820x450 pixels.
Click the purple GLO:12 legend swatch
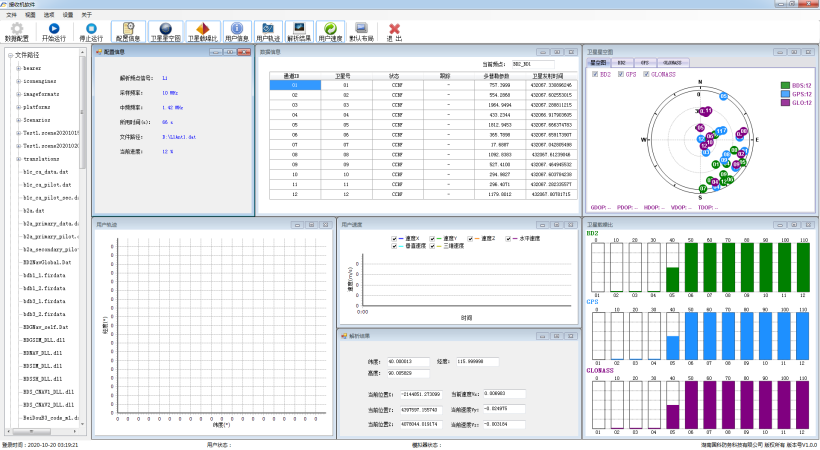pos(785,103)
